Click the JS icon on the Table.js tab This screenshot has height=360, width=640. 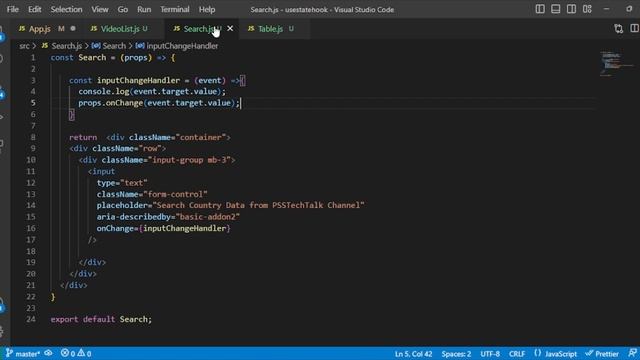pos(251,29)
